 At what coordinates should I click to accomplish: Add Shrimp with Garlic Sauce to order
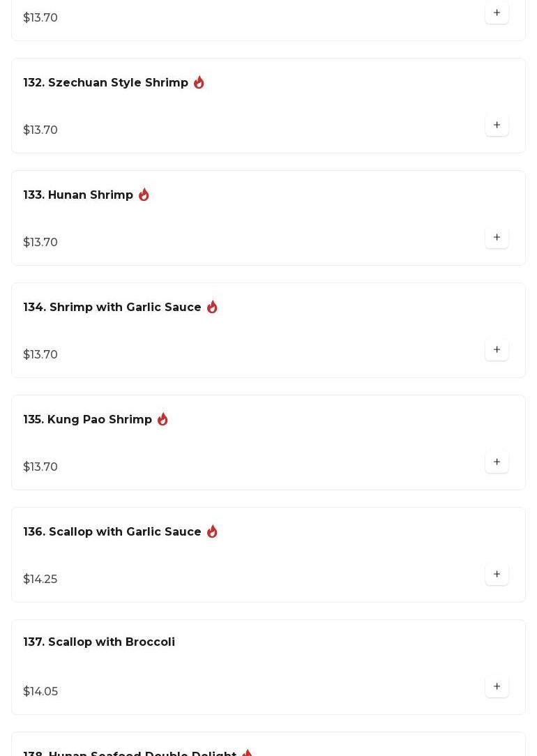click(x=497, y=350)
